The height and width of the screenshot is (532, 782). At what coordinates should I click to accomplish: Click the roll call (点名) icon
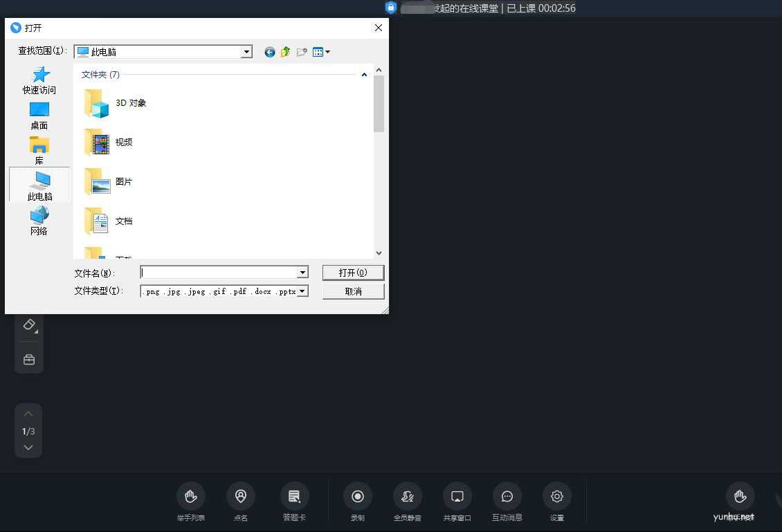(241, 497)
